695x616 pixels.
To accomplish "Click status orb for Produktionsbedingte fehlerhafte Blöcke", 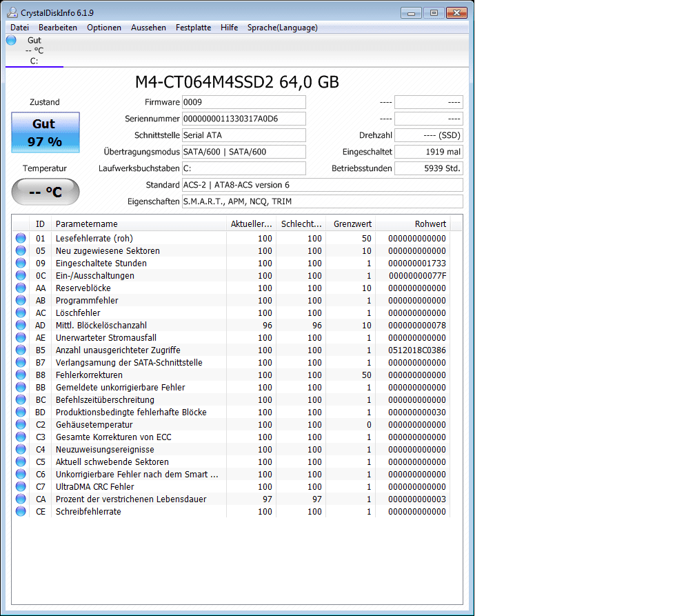I will [x=21, y=412].
